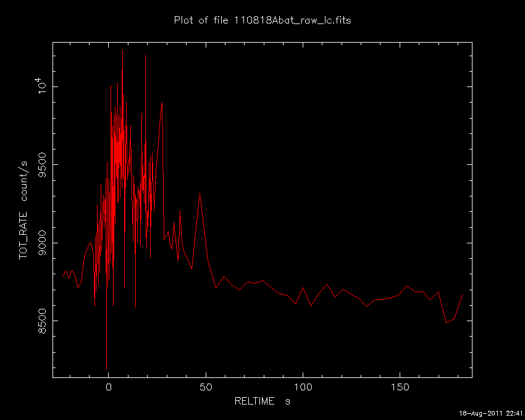Click the y-axis tick label '9500'
525x420 pixels.
coord(43,164)
